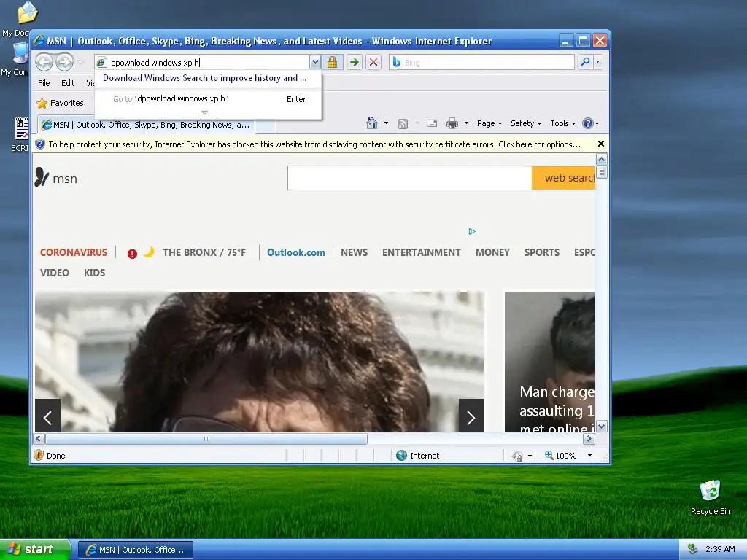Open the Safety menu dropdown
This screenshot has width=747, height=560.
[526, 123]
